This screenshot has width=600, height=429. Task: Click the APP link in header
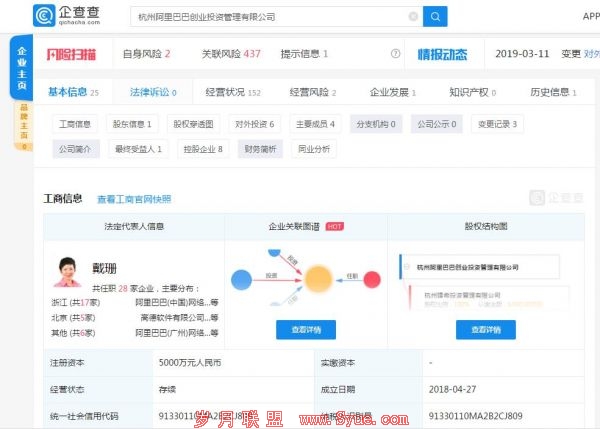(591, 16)
